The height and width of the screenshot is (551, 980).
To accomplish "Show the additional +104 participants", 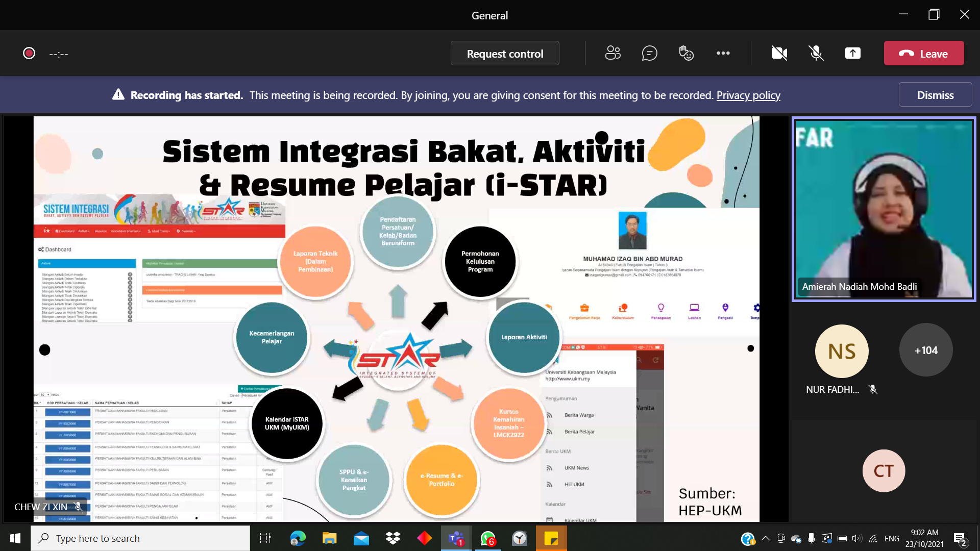I will point(925,350).
